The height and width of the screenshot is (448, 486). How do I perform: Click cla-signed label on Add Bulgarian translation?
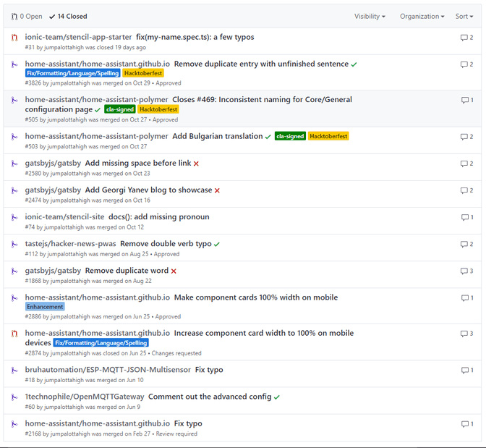289,137
